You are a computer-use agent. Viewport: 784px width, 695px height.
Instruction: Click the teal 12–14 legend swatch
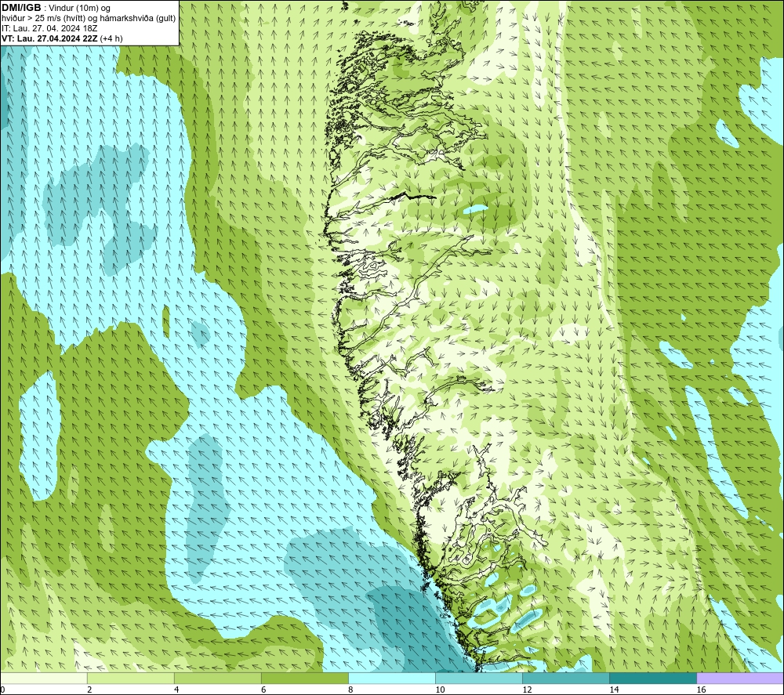(565, 678)
